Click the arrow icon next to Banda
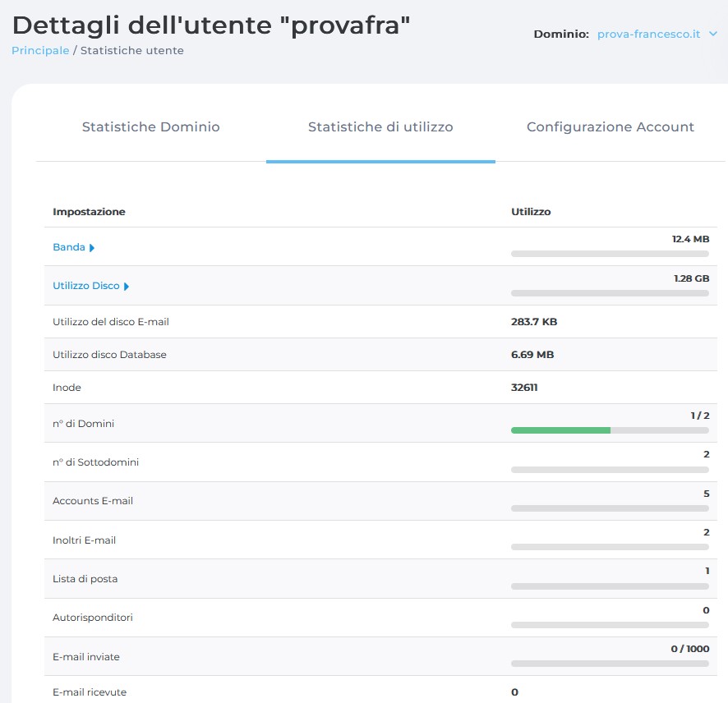The height and width of the screenshot is (703, 728). point(92,247)
